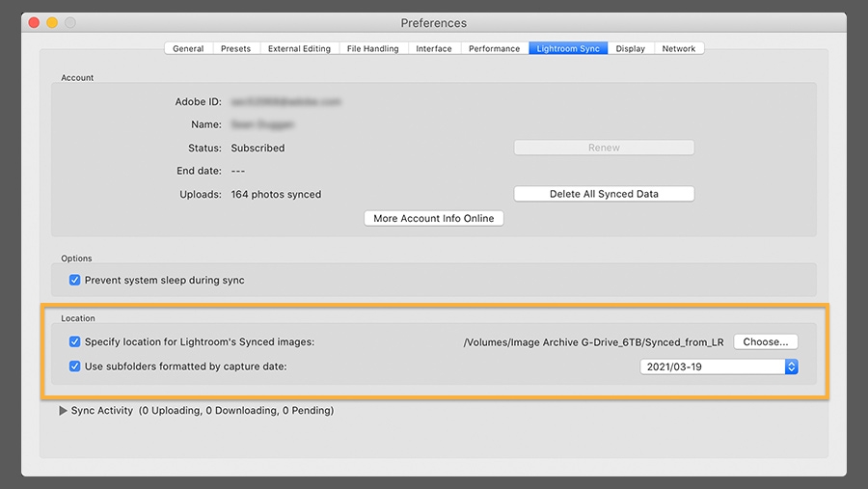868x489 pixels.
Task: Disable Use subfolders formatted by capture date
Action: [x=74, y=367]
